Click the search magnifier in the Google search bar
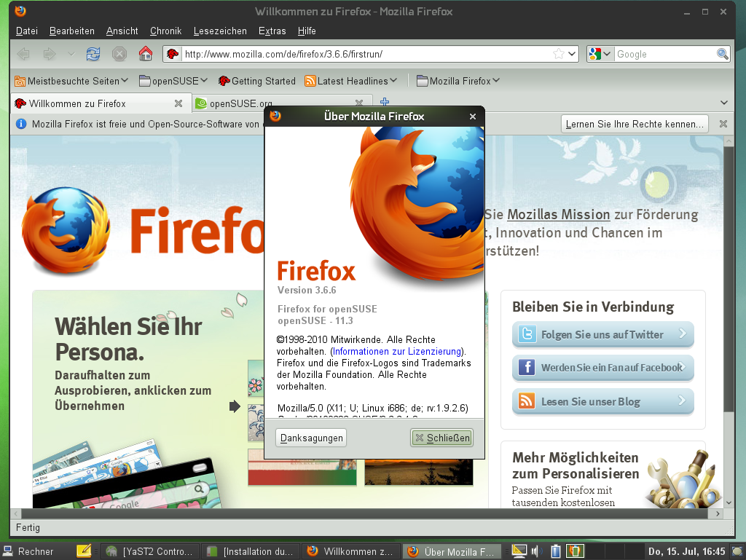 tap(721, 53)
